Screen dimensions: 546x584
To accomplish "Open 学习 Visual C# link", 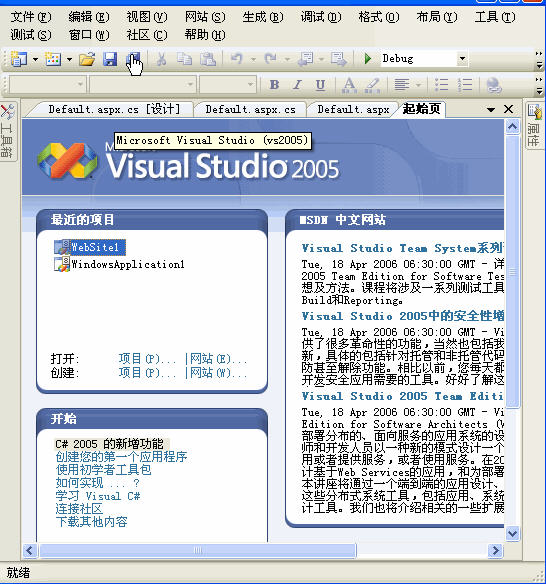I will pos(98,496).
